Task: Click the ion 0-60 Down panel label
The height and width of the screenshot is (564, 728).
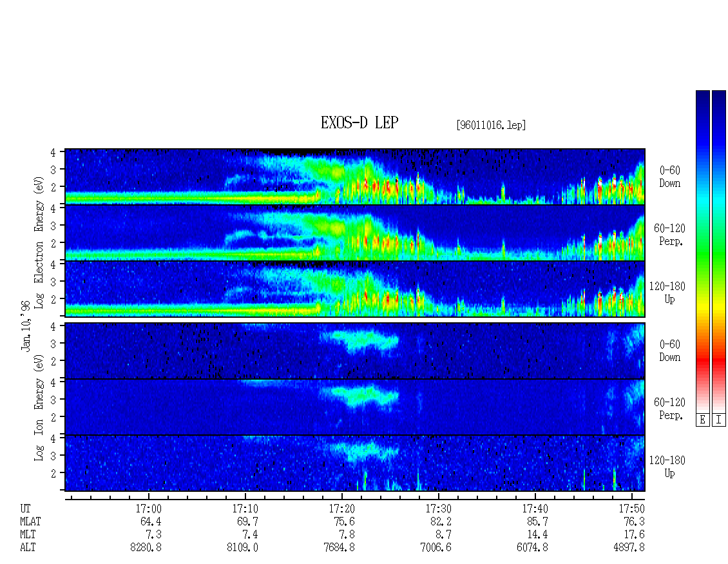Action: [669, 351]
